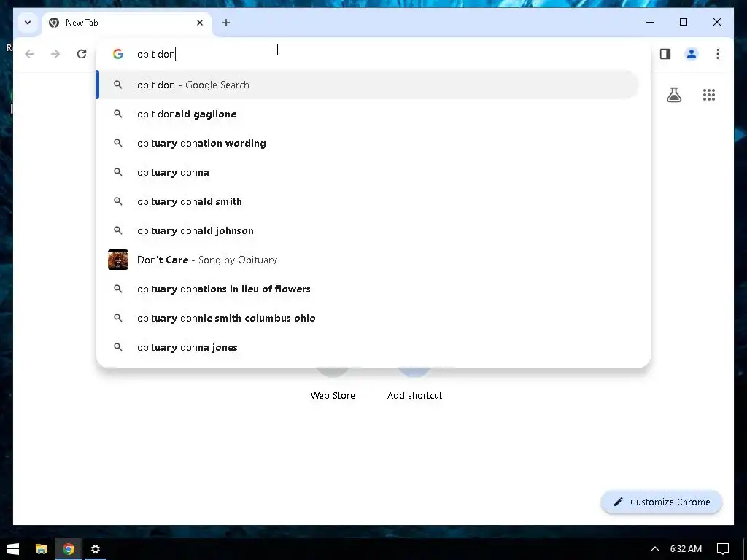Screen dimensions: 747x560
Task: Select 'obituary donald johnson' suggestion
Action: tap(368, 230)
